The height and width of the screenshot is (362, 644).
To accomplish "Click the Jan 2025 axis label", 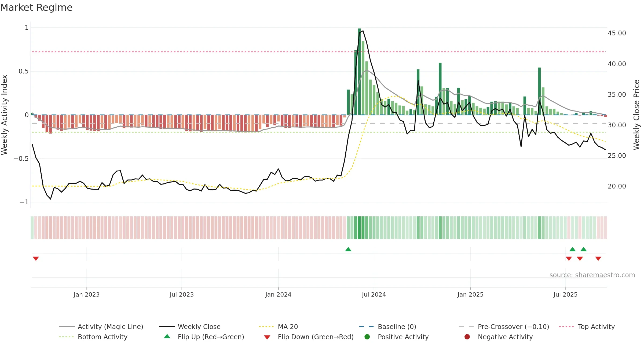I will tap(470, 295).
